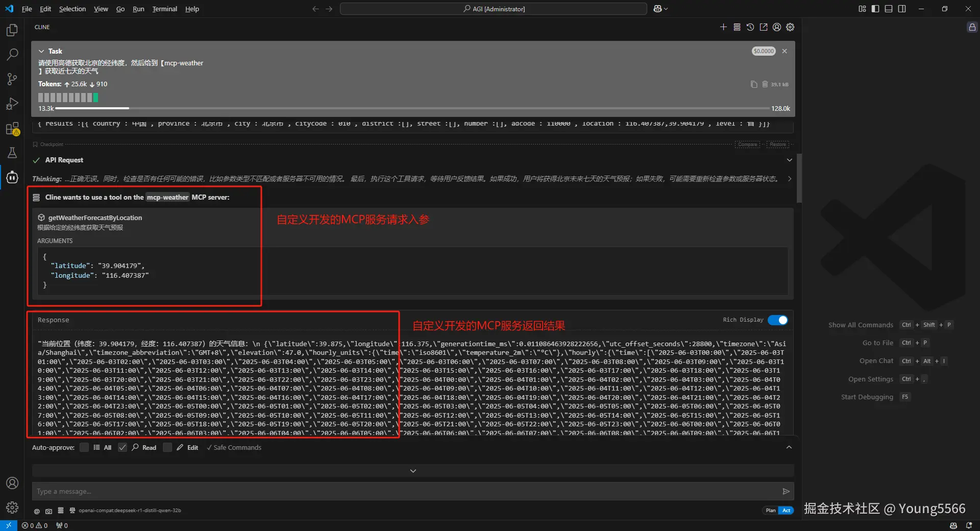980x531 pixels.
Task: Open the Copilot dropdown arrow in title bar
Action: pos(666,9)
